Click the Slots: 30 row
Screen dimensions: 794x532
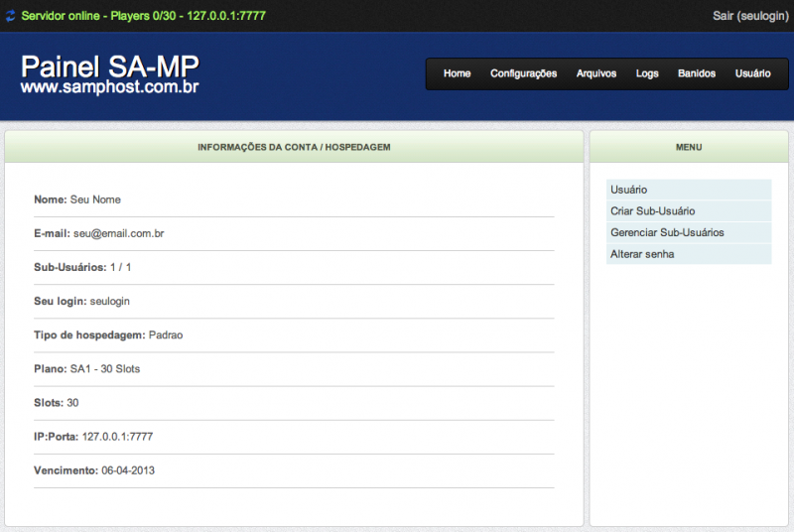(294, 403)
